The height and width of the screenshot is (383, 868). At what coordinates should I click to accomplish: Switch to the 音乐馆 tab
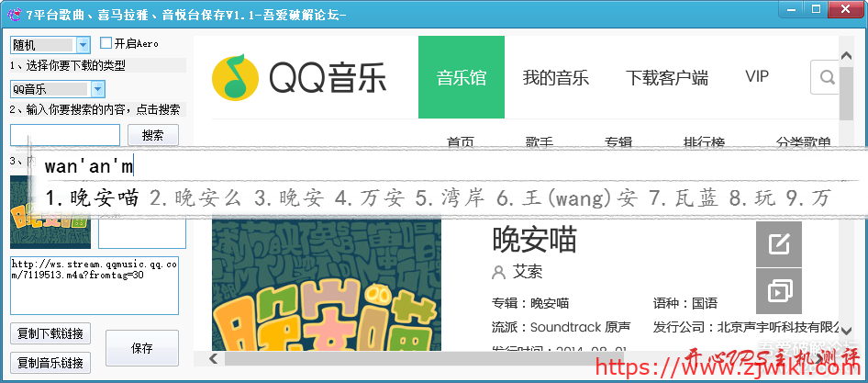click(x=462, y=77)
